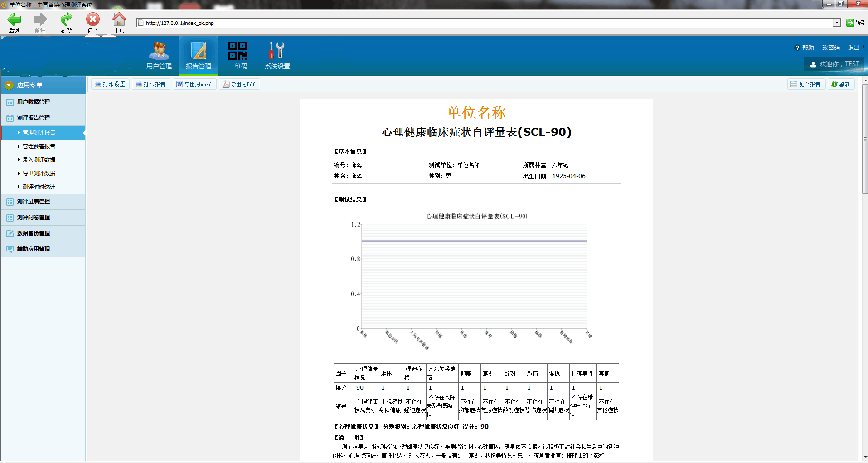
Task: Click the green Go (转到) arrow button
Action: click(x=850, y=23)
